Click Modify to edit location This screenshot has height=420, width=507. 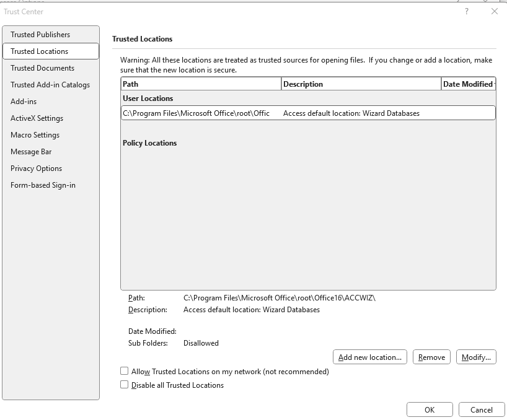pyautogui.click(x=476, y=357)
